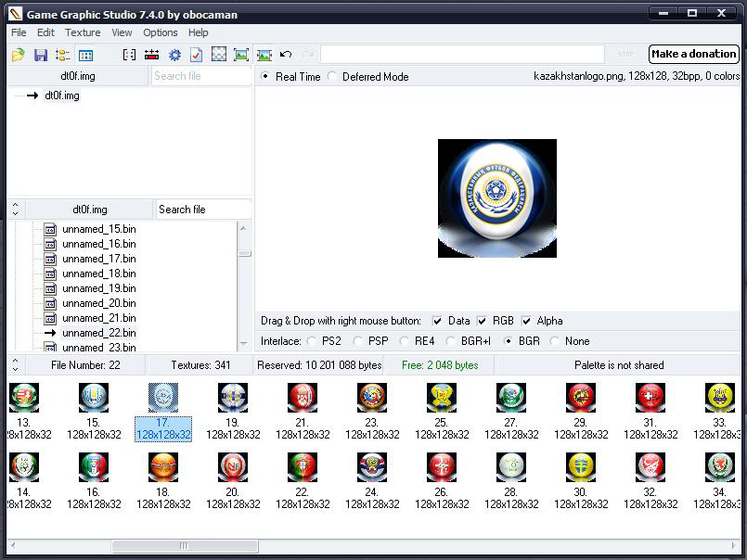The width and height of the screenshot is (747, 560).
Task: Select texture thumbnail number 32
Action: click(650, 466)
